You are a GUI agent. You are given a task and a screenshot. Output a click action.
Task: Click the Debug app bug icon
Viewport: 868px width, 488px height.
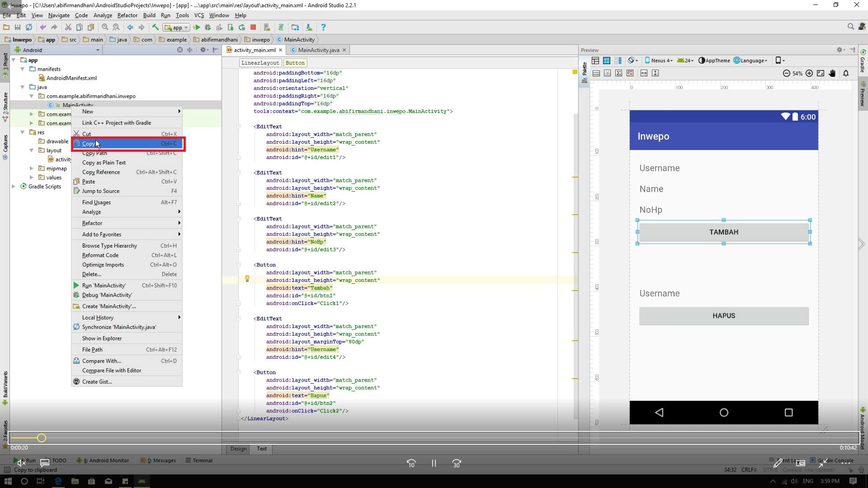pos(208,27)
